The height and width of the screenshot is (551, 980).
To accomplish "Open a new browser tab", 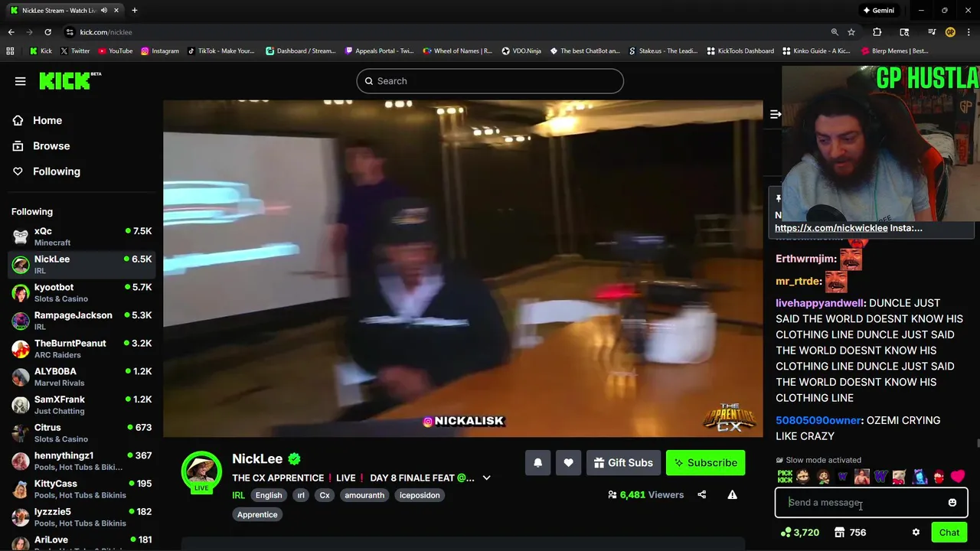I will click(x=135, y=11).
